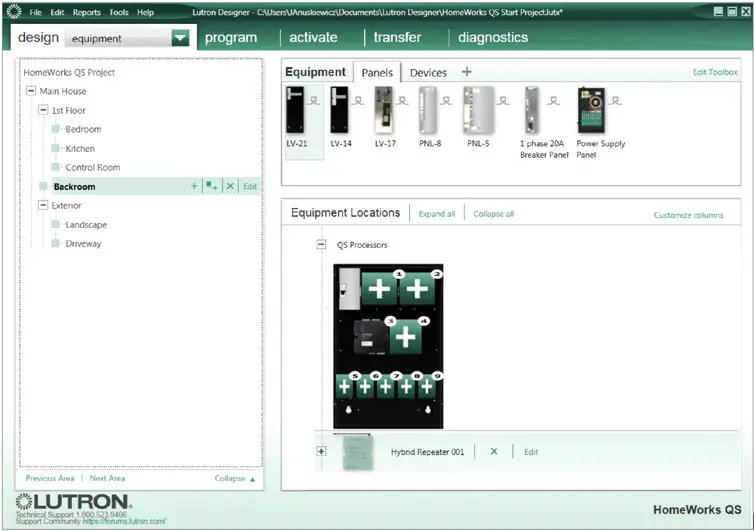Collapse the Exterior tree node
This screenshot has width=754, height=531.
[43, 205]
